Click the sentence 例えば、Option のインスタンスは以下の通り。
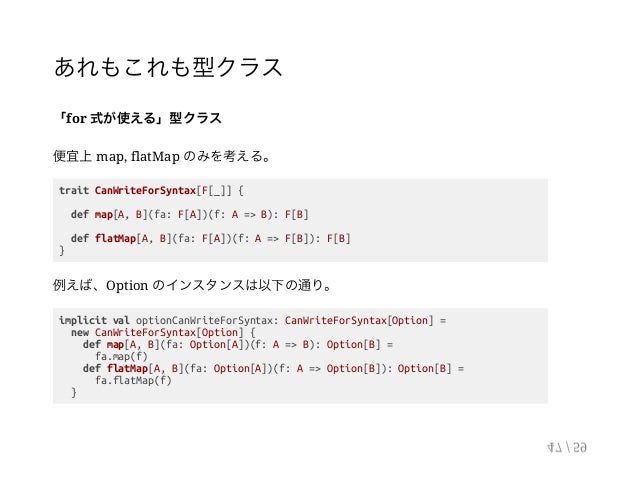This screenshot has height=479, width=638. coord(193,285)
